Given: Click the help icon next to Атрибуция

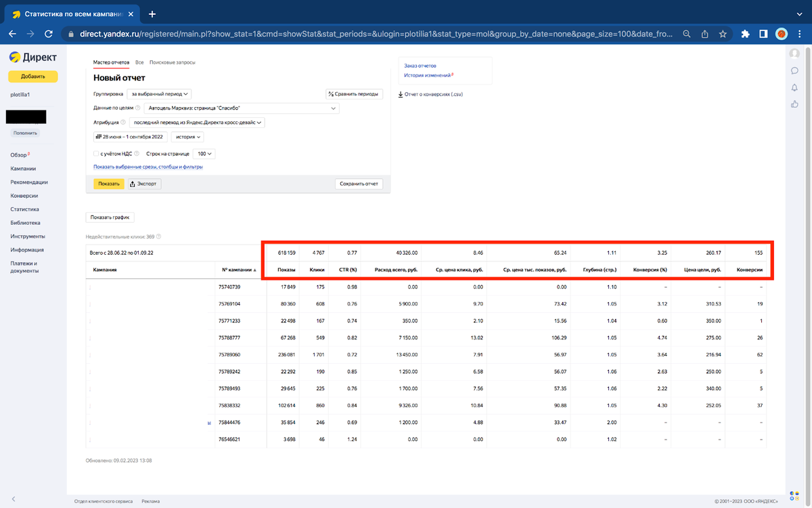Looking at the screenshot, I should tap(123, 123).
